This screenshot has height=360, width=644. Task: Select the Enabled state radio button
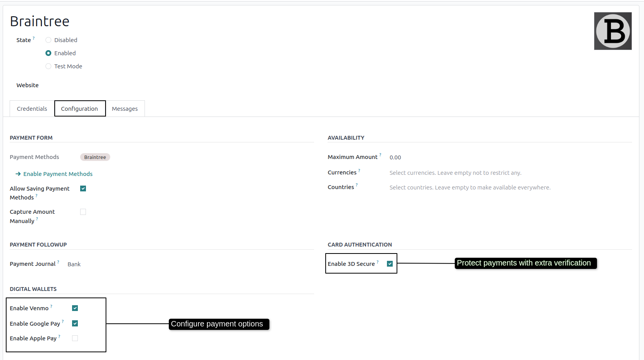coord(48,53)
